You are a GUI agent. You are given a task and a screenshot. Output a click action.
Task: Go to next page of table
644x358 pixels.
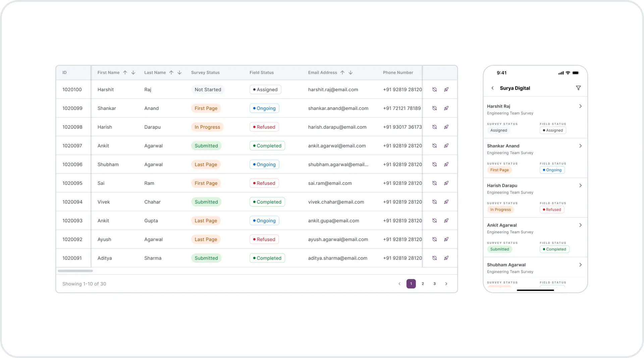tap(446, 284)
